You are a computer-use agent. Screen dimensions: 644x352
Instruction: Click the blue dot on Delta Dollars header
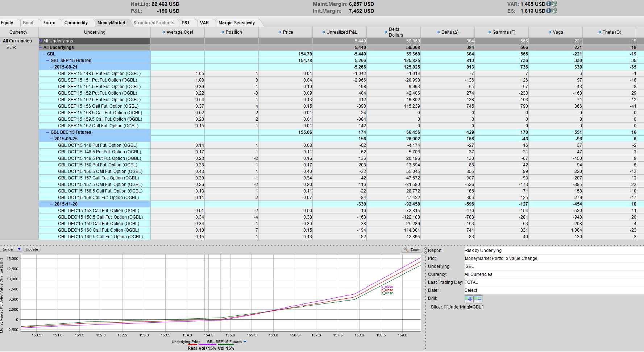pyautogui.click(x=386, y=32)
